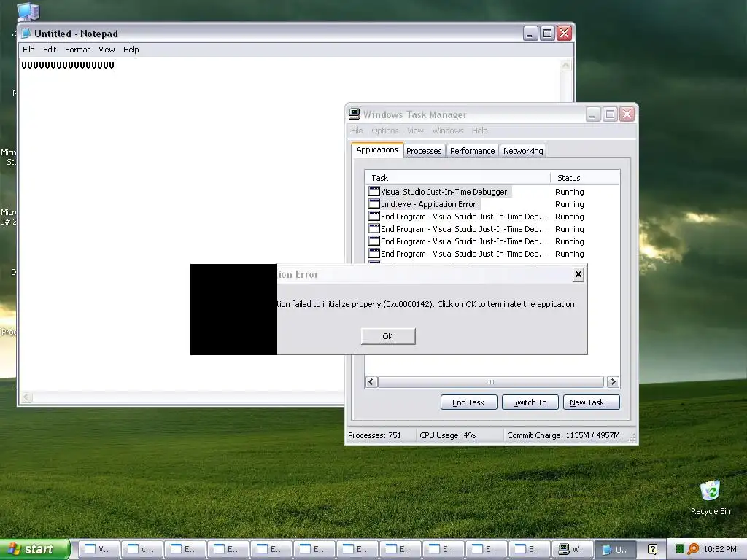Activate the Notepad taskbar button U..
747x560 pixels.
[616, 549]
